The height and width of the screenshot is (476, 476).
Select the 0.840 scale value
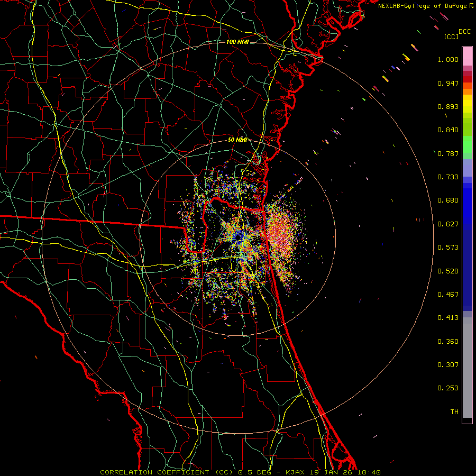(448, 130)
